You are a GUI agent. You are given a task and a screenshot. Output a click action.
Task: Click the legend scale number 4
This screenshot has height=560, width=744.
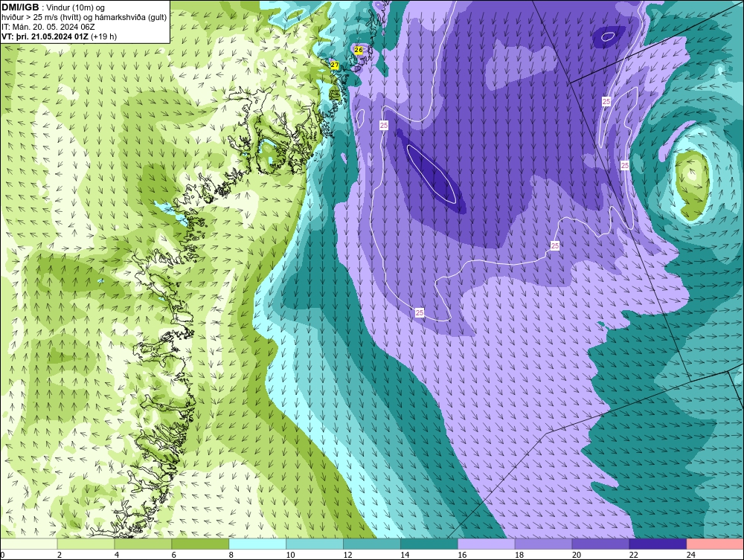[117, 555]
